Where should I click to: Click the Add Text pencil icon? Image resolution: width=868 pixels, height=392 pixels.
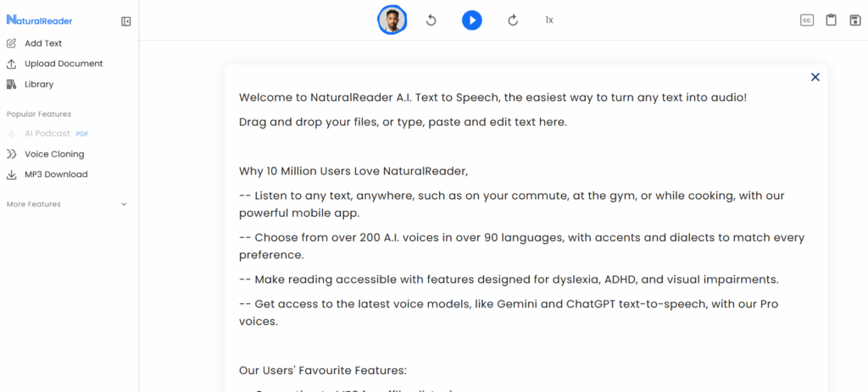[x=11, y=43]
